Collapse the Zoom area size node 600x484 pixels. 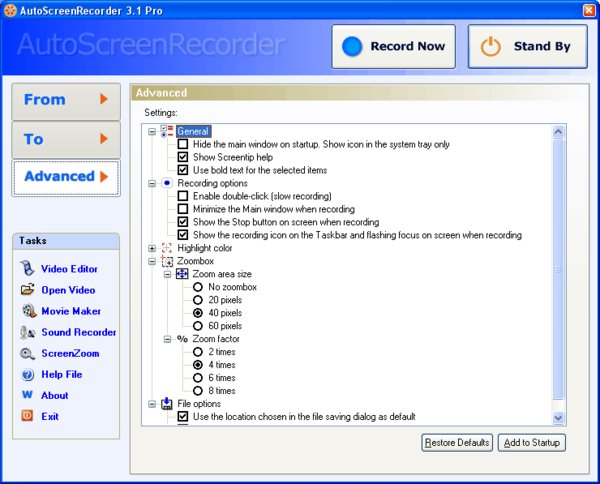(167, 274)
